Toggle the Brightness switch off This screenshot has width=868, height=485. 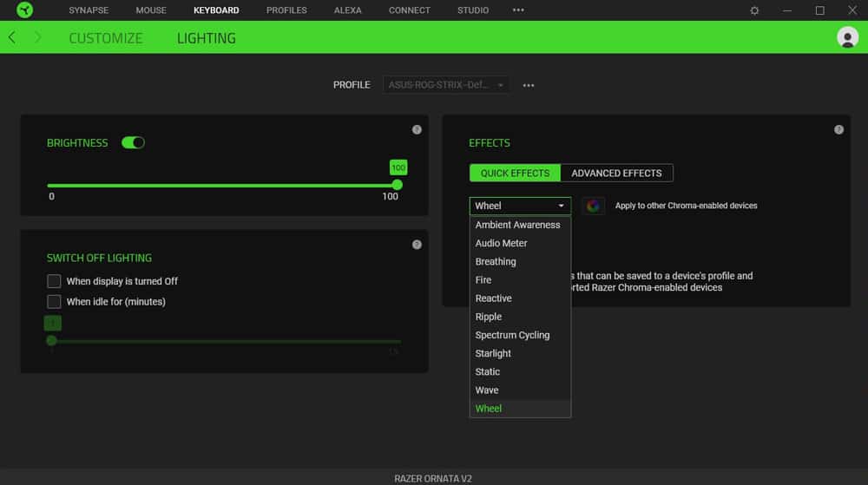click(x=133, y=142)
